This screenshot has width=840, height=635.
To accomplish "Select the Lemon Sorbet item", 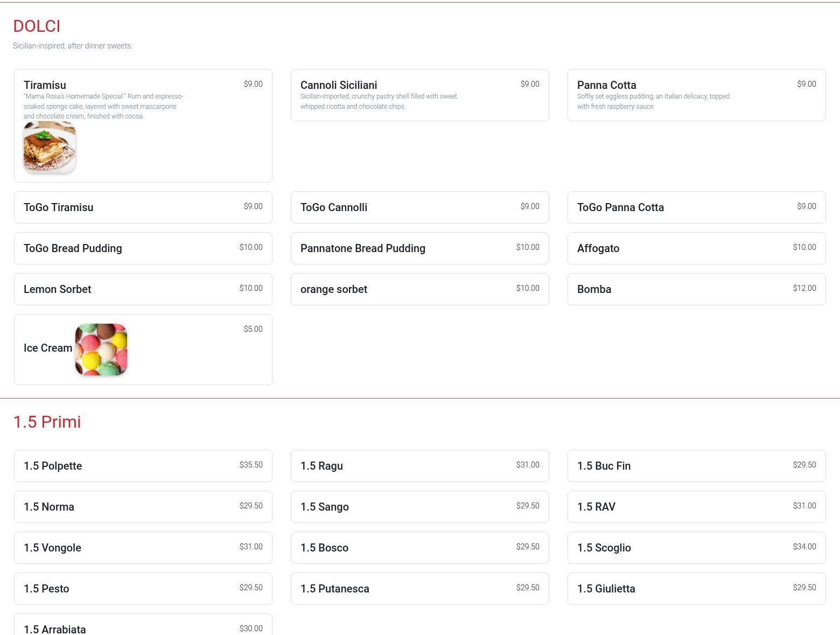I will pyautogui.click(x=143, y=289).
